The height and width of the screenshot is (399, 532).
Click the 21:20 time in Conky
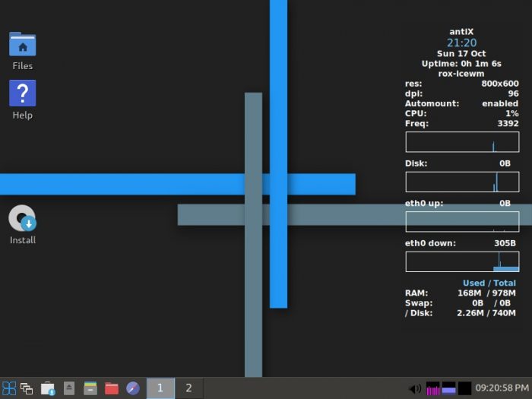461,43
